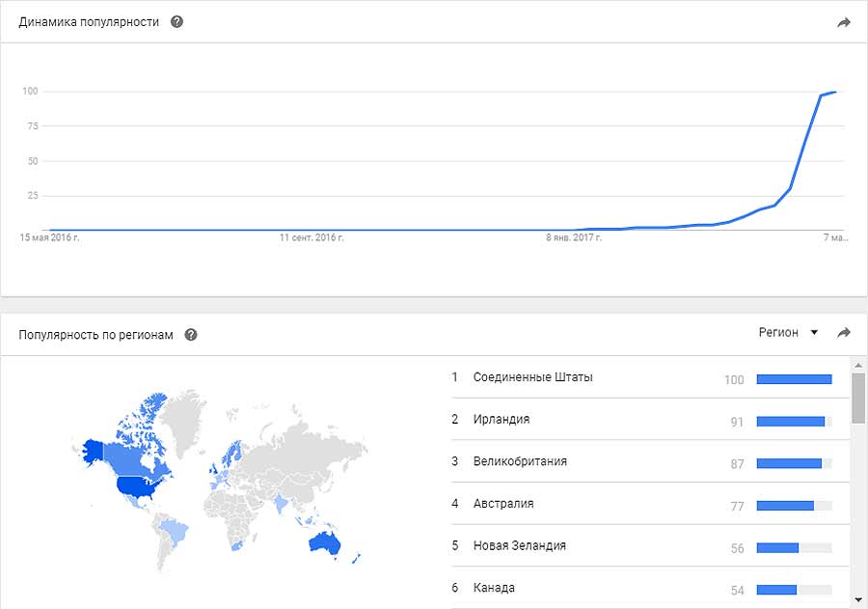Share the Динамика популярности chart

coord(844,23)
